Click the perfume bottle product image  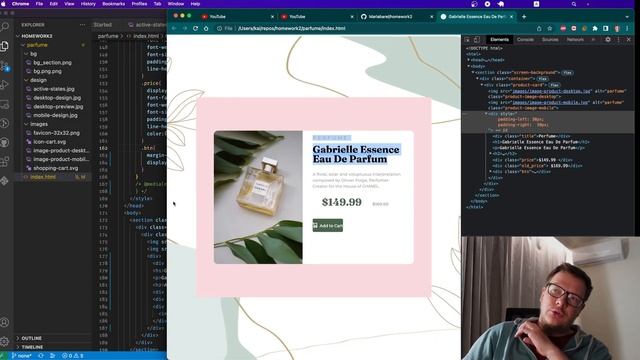[258, 197]
